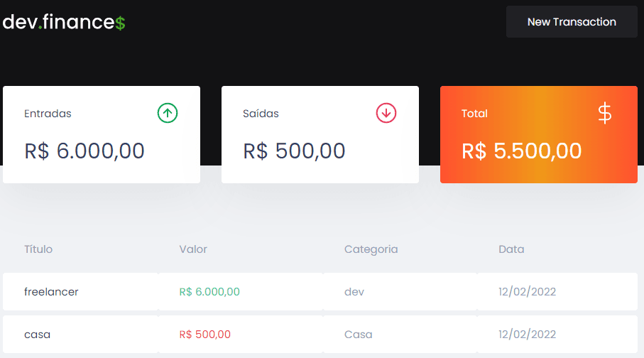Click the dev.finance logo text

[64, 22]
